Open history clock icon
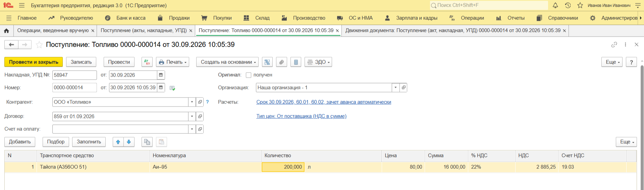644x190 pixels. pyautogui.click(x=568, y=5)
